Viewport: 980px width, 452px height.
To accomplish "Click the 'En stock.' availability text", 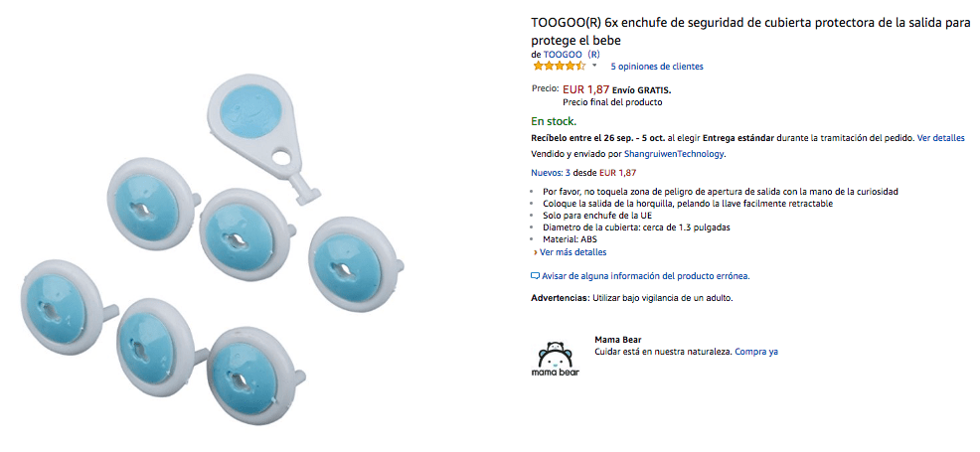I will [x=554, y=121].
